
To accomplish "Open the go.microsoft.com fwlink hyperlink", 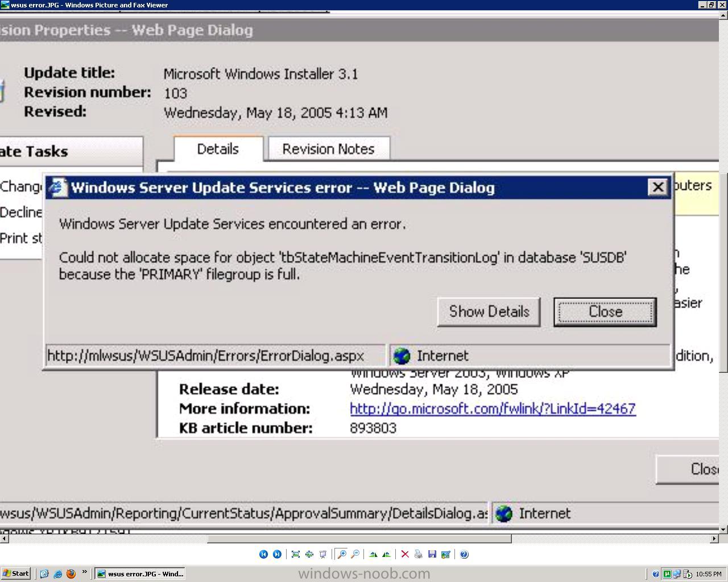I will point(493,409).
